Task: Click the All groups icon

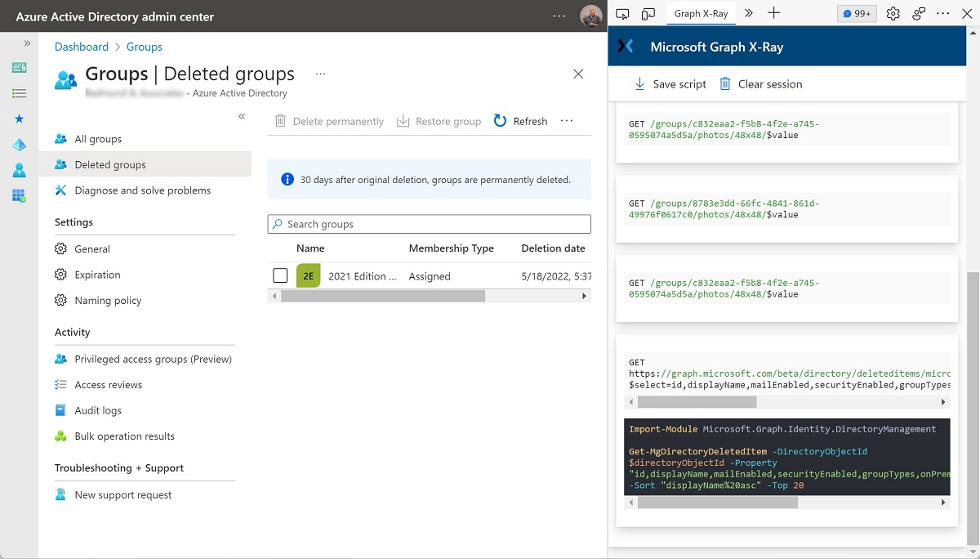Action: [60, 139]
